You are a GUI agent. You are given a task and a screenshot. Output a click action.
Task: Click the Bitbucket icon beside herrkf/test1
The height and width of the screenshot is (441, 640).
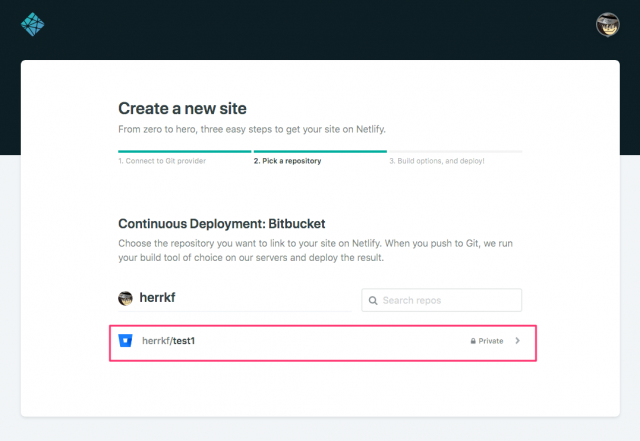[x=125, y=341]
